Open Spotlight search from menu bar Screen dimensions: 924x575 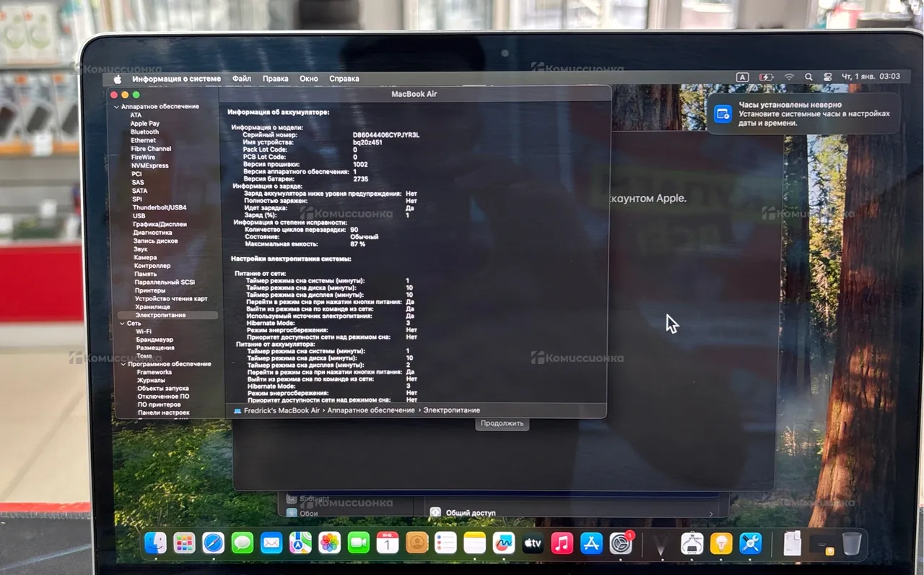click(808, 77)
